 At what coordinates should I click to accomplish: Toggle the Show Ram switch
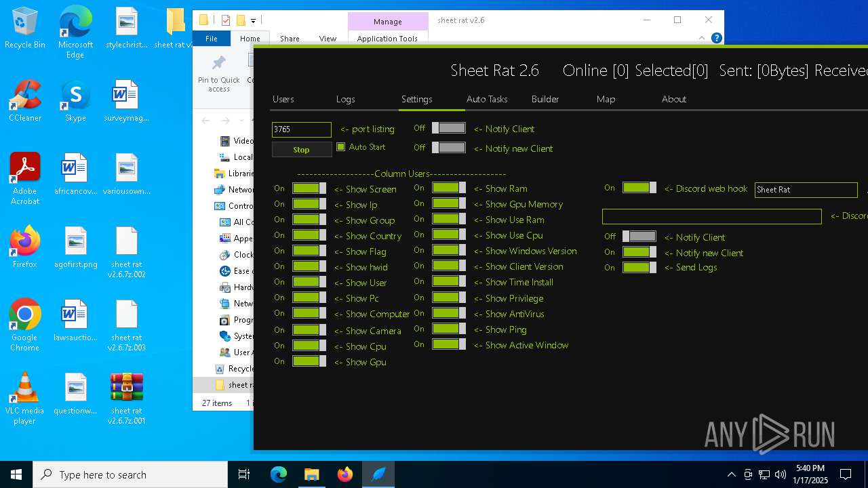(449, 188)
